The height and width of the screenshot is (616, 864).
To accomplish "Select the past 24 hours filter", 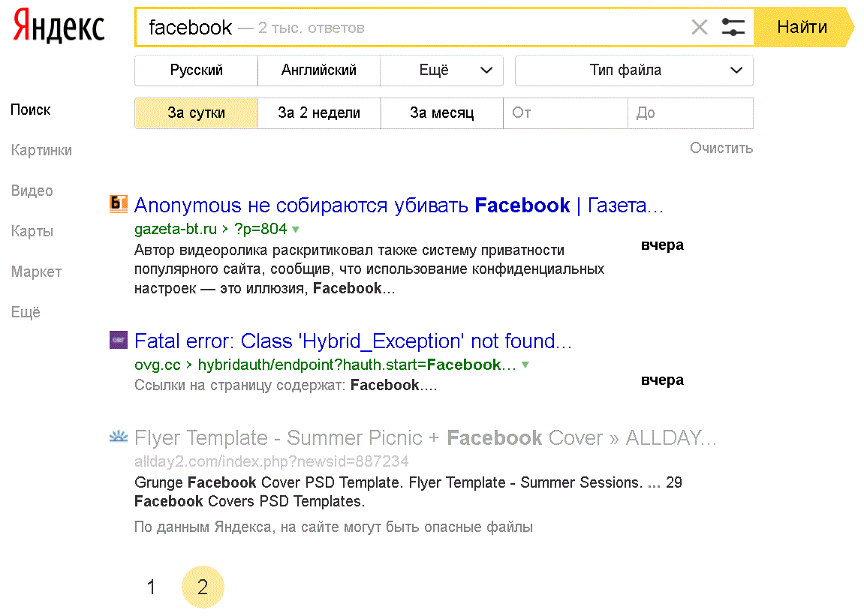I will coord(196,113).
